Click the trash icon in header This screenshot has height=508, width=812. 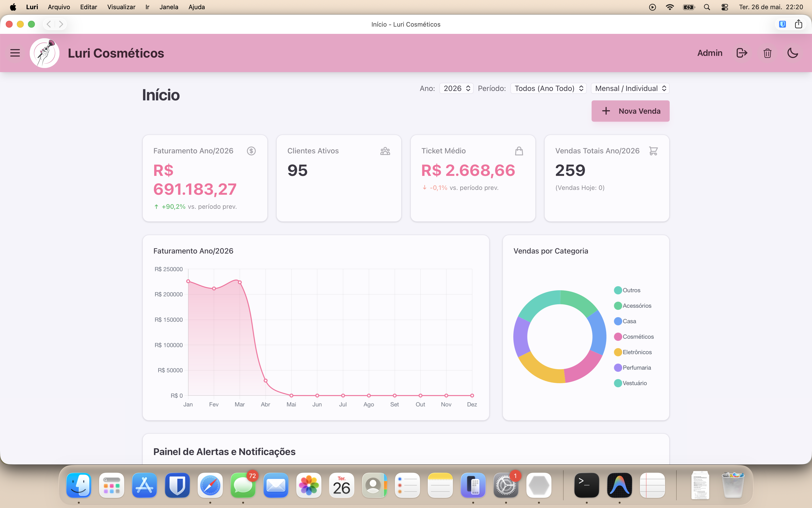tap(767, 53)
